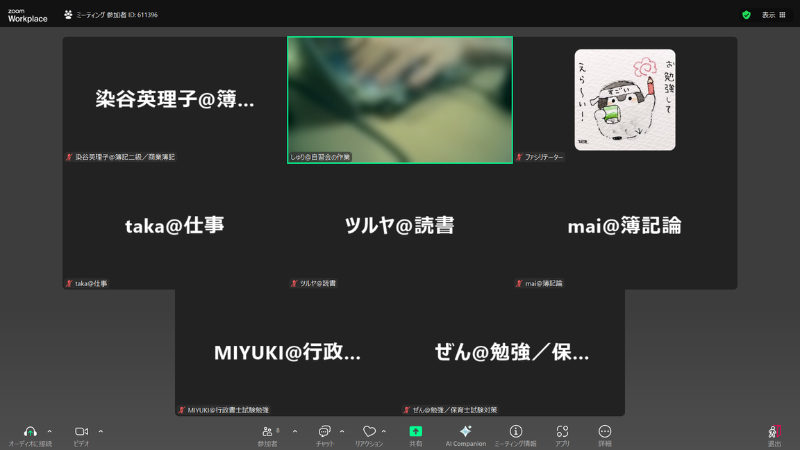The height and width of the screenshot is (450, 800).
Task: Expand the audio options arrow
Action: pos(49,432)
